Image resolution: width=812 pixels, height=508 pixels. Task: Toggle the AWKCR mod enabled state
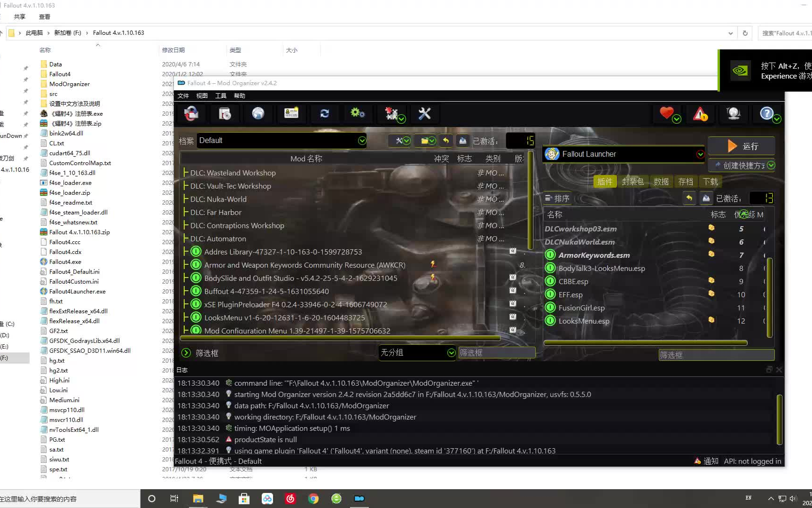point(196,265)
